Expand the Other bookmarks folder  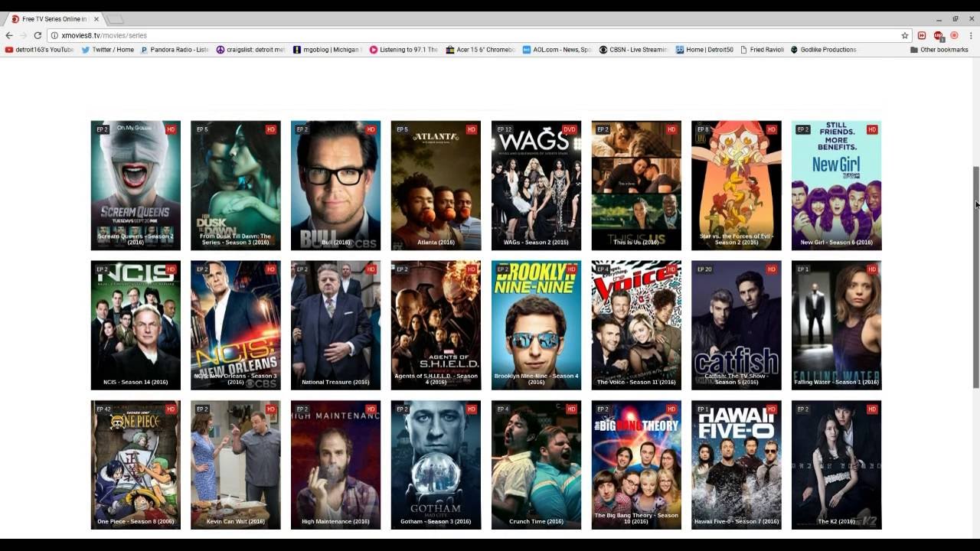[939, 50]
